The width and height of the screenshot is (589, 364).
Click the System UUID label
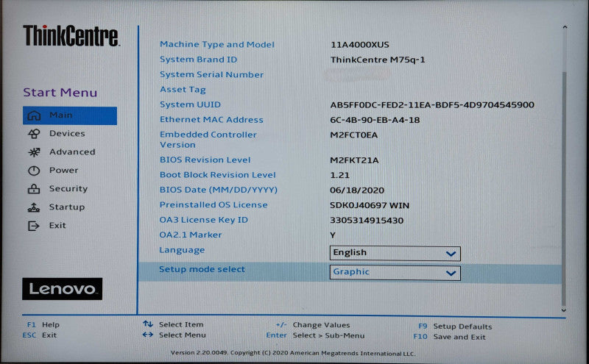(x=190, y=104)
